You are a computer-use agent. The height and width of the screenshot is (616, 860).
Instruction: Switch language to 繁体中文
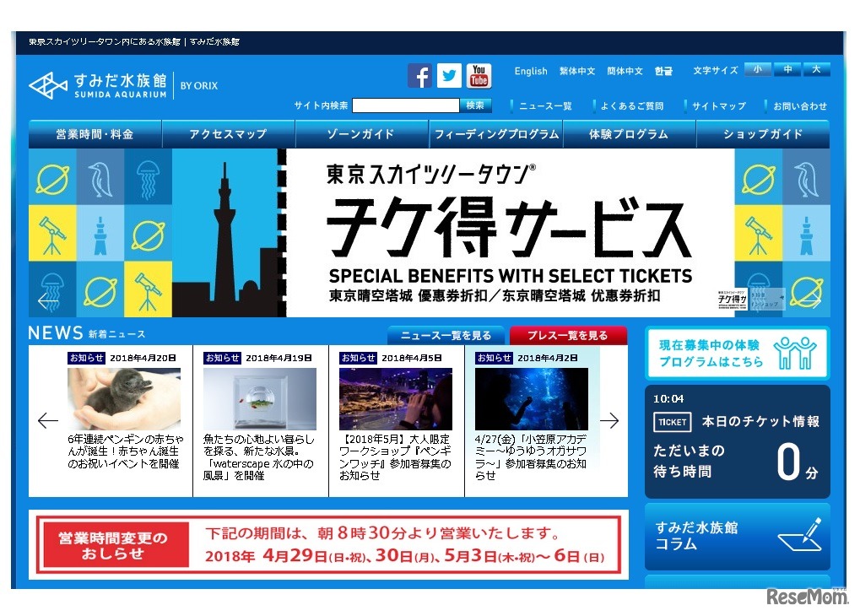[x=577, y=71]
